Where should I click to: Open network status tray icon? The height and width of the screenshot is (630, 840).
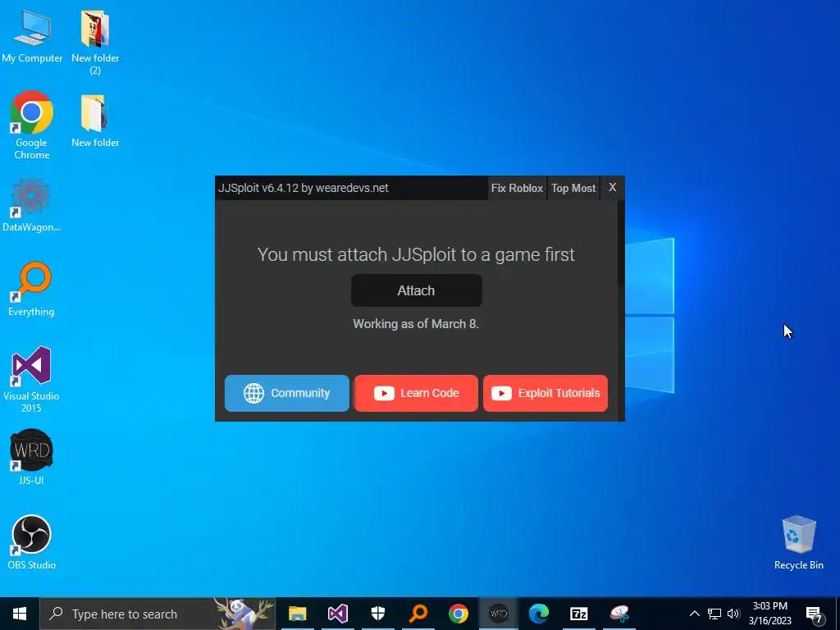click(x=714, y=614)
